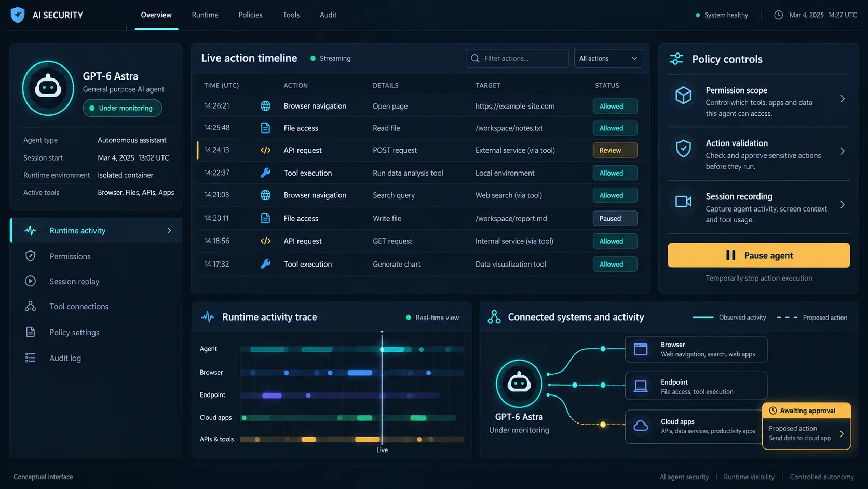Expand the Runtime activity sidebar chevron
Image resolution: width=868 pixels, height=489 pixels.
point(169,230)
